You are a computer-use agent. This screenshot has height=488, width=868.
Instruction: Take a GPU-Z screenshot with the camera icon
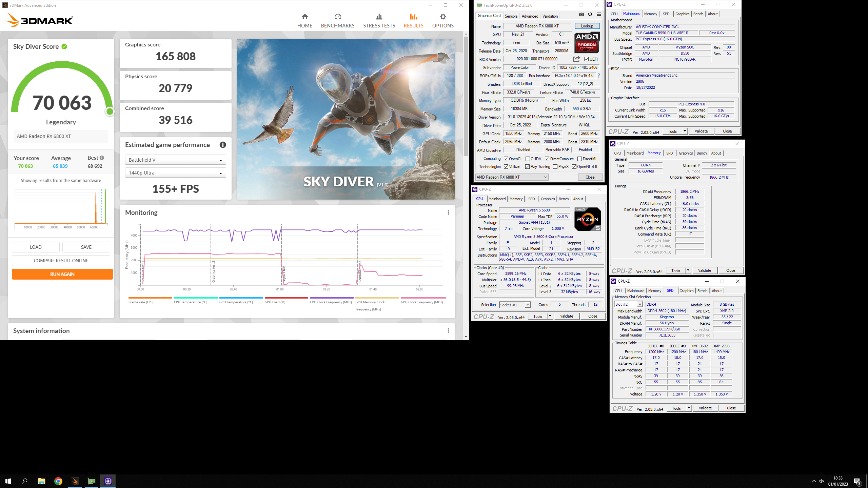tap(581, 15)
